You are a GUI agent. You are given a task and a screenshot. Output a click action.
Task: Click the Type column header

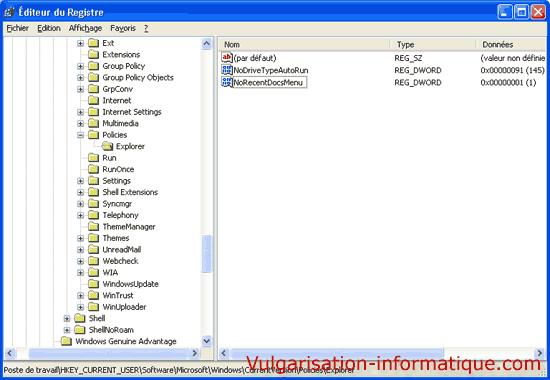pos(433,45)
